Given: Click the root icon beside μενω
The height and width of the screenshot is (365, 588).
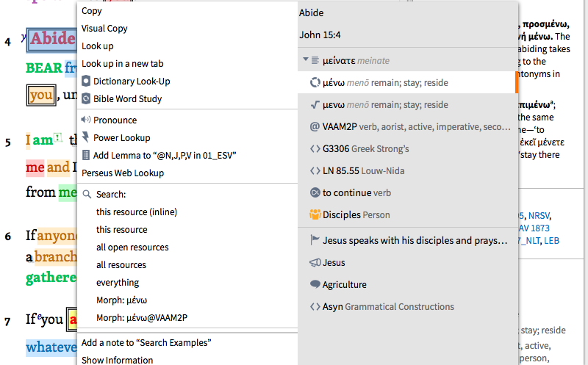Looking at the screenshot, I should [x=315, y=105].
